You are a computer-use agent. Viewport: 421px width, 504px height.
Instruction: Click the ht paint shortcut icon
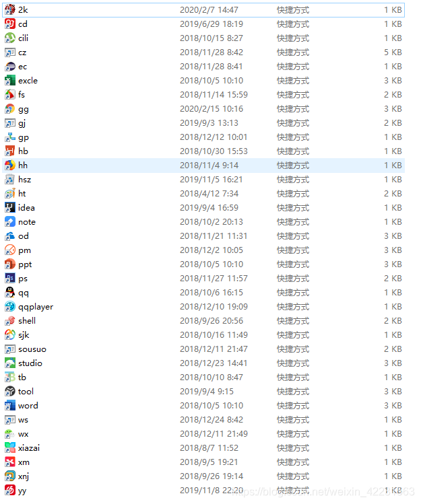pos(10,194)
